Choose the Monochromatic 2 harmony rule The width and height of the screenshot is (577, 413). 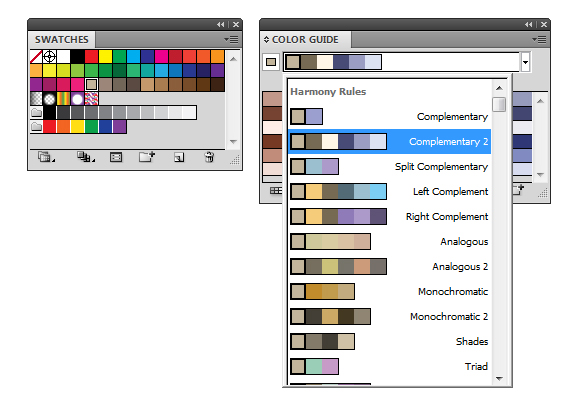click(x=390, y=316)
